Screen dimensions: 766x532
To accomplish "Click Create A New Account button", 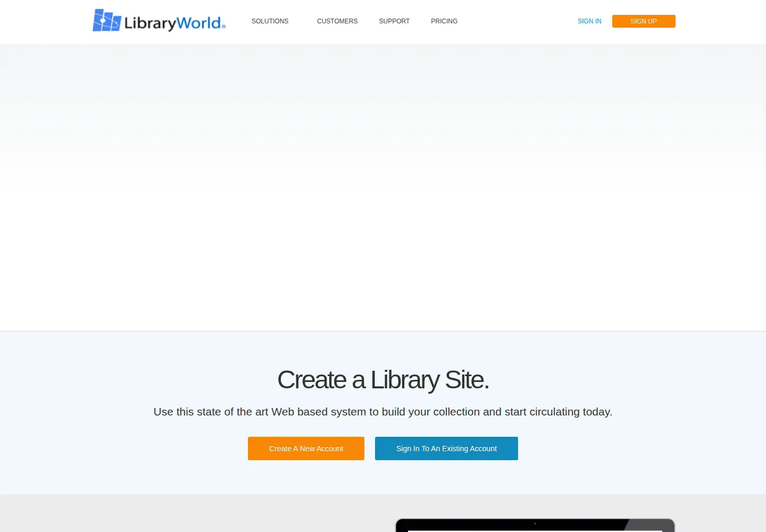I will (306, 448).
